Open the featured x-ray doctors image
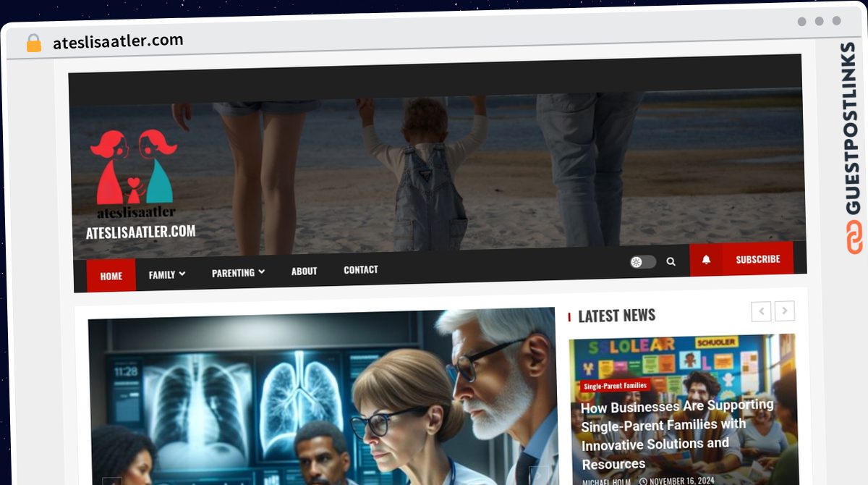The height and width of the screenshot is (485, 868). (x=323, y=397)
